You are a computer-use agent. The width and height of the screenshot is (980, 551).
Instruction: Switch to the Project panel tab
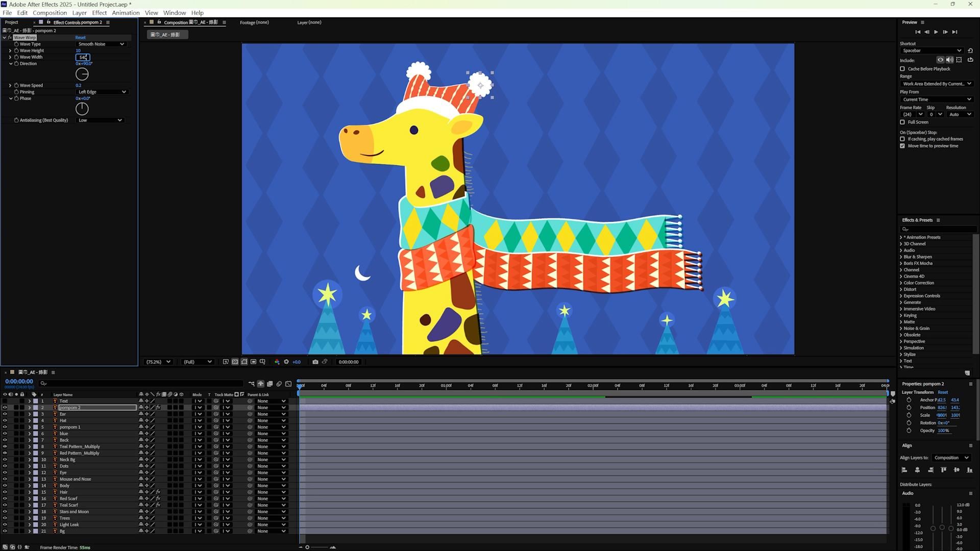(11, 22)
